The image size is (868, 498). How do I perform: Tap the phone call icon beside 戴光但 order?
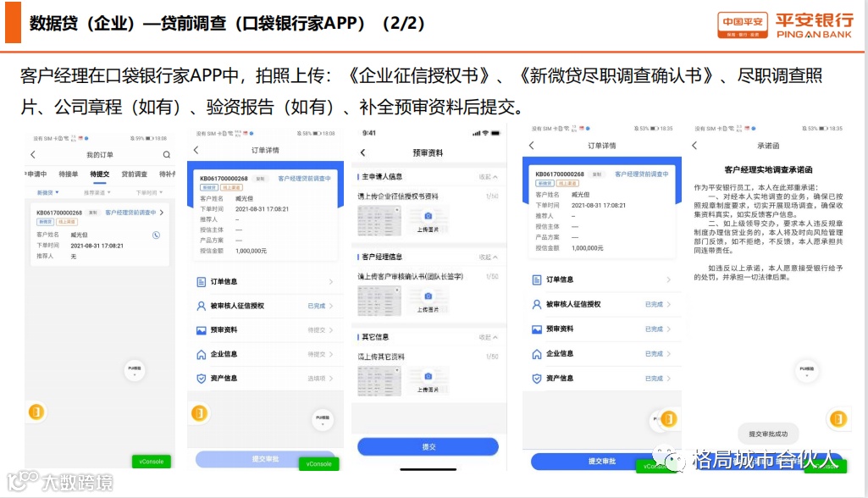point(156,235)
